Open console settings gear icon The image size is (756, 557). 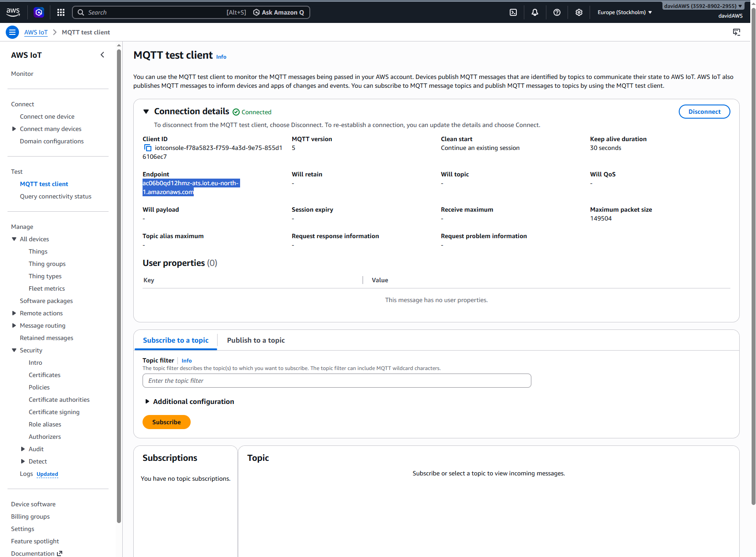coord(579,12)
